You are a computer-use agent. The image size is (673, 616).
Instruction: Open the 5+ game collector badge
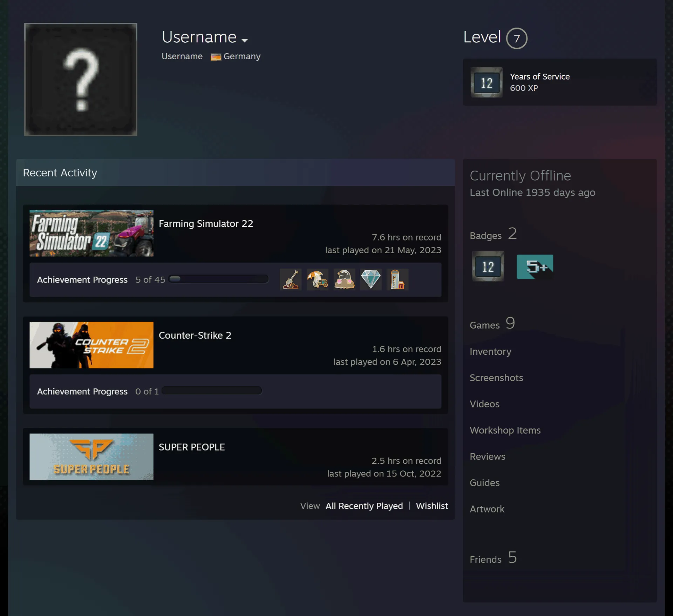(x=535, y=267)
